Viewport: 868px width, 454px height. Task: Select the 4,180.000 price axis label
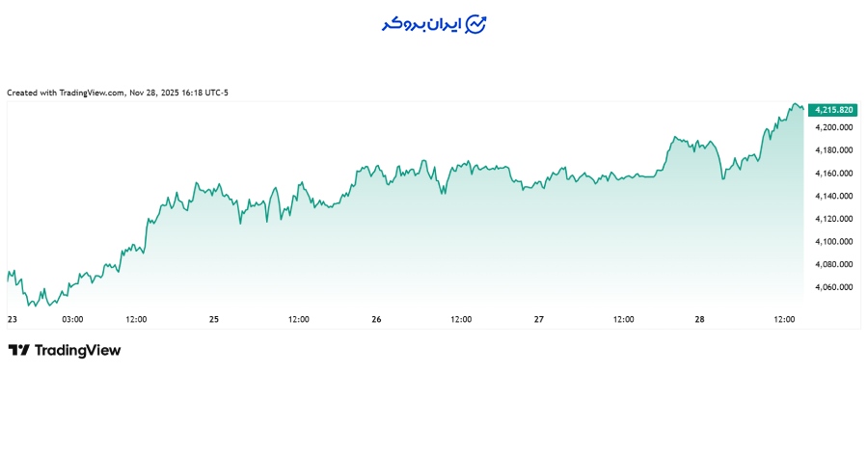point(834,150)
